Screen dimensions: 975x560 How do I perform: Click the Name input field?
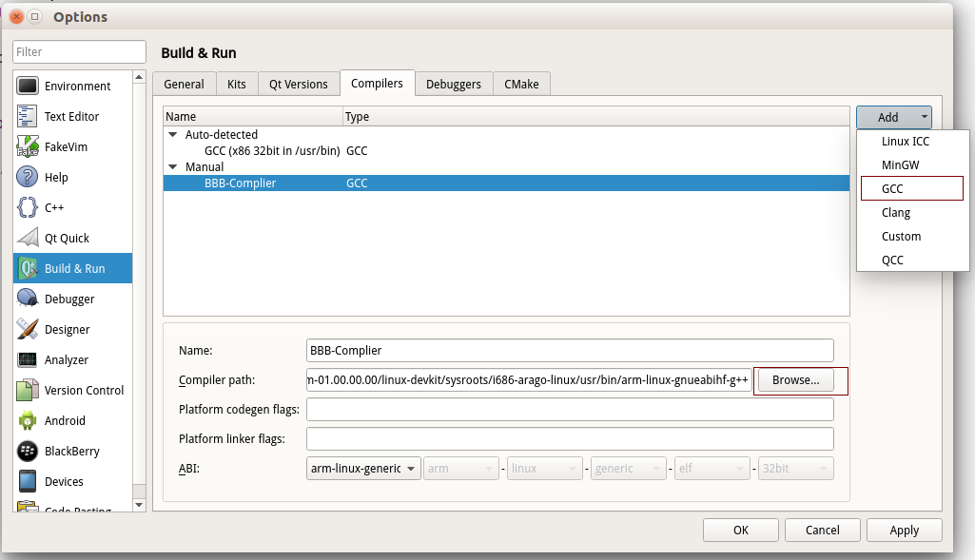(570, 351)
